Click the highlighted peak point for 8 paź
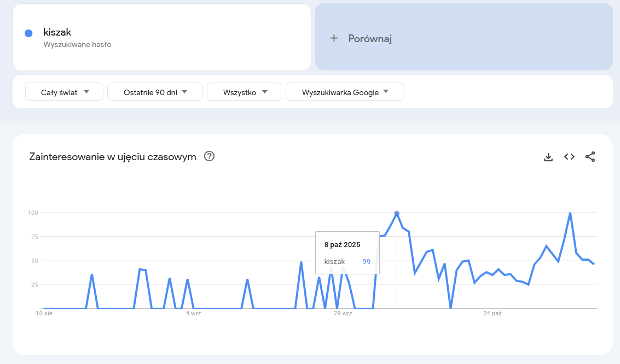Image resolution: width=620 pixels, height=364 pixels. point(397,213)
